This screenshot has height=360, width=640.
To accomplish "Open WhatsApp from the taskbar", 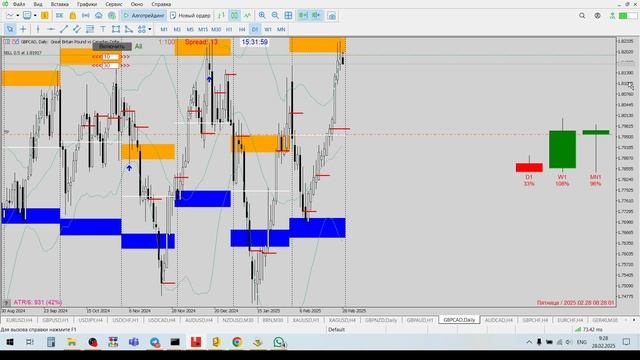I will [x=279, y=342].
